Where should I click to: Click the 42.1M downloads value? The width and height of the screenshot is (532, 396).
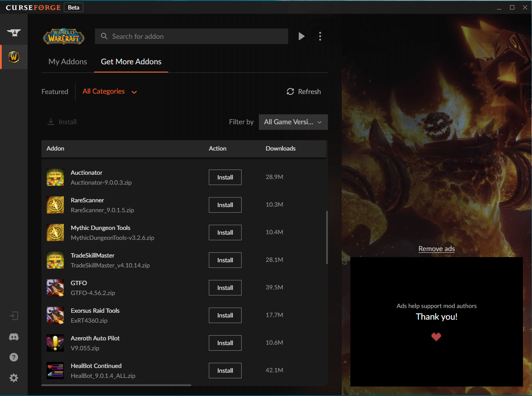pyautogui.click(x=274, y=370)
